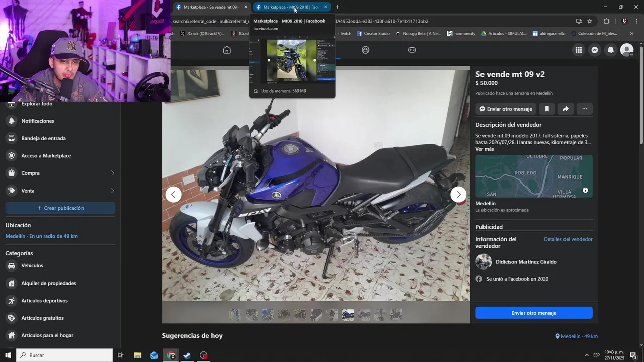This screenshot has height=362, width=644.
Task: Show hidden system tray icons
Action: pyautogui.click(x=586, y=355)
